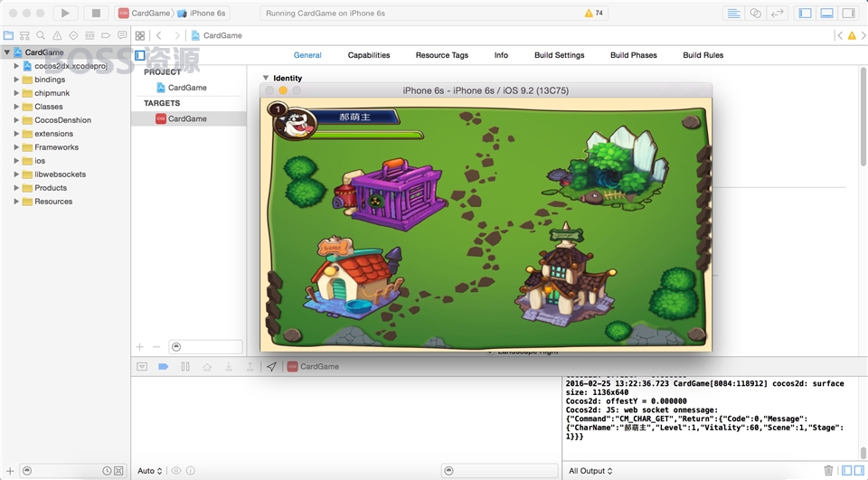This screenshot has height=480, width=868.
Task: Select the Resources folder
Action: tap(65, 202)
